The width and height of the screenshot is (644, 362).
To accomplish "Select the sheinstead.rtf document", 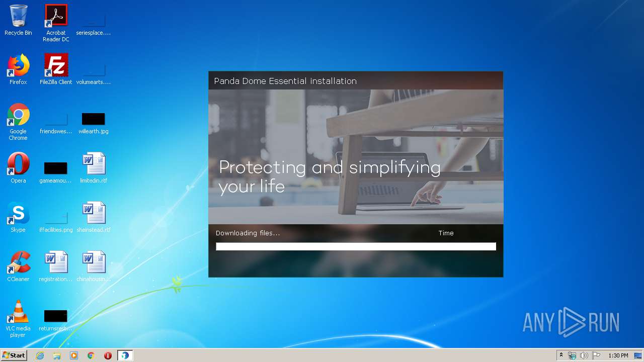I will pos(94,217).
